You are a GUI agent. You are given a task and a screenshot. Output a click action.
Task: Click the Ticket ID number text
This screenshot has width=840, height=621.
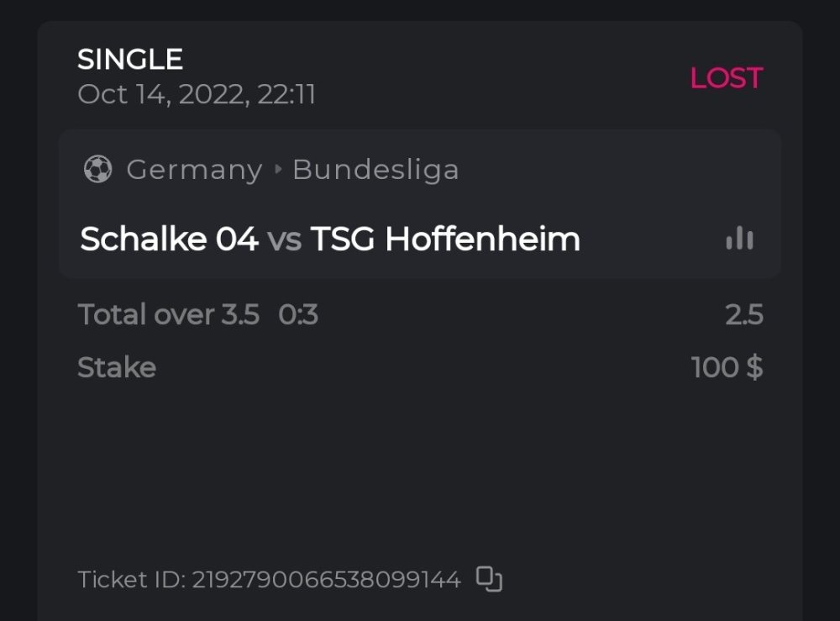coord(326,580)
